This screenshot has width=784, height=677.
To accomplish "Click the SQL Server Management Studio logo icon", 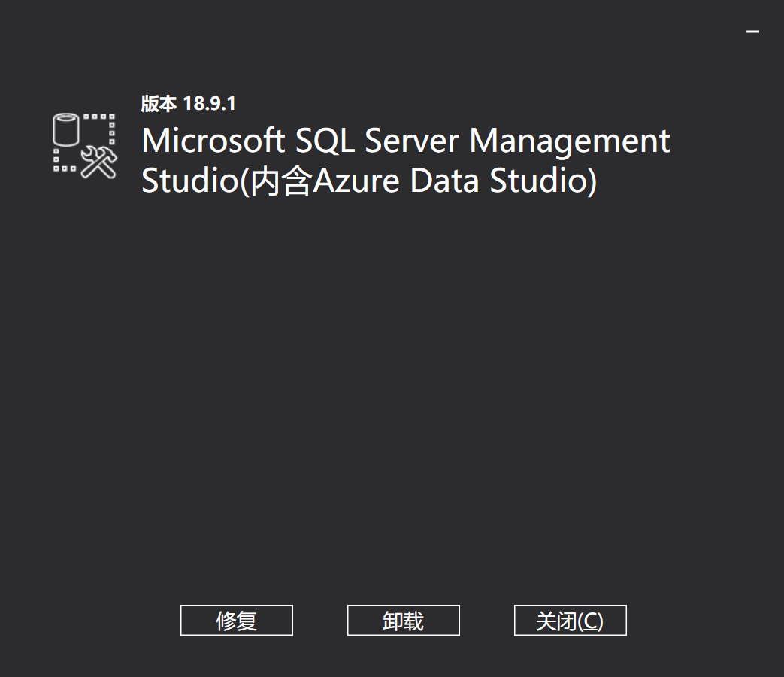I will point(84,146).
